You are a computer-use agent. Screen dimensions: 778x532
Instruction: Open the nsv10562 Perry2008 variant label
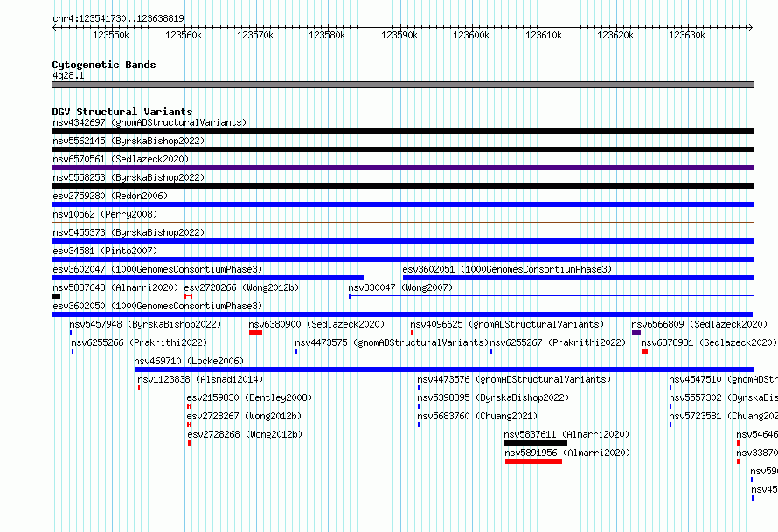point(105,214)
